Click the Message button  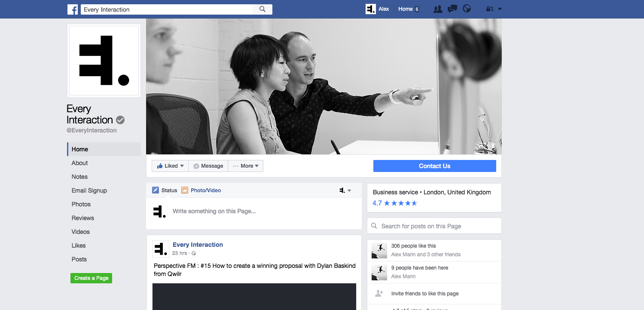208,166
